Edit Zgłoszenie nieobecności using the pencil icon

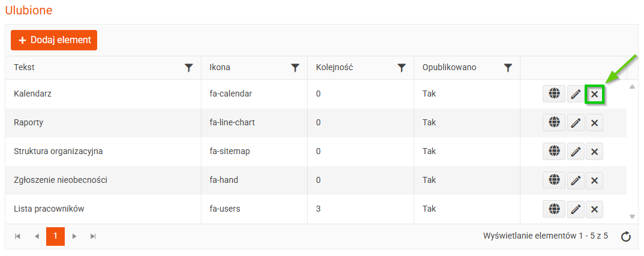tap(576, 180)
